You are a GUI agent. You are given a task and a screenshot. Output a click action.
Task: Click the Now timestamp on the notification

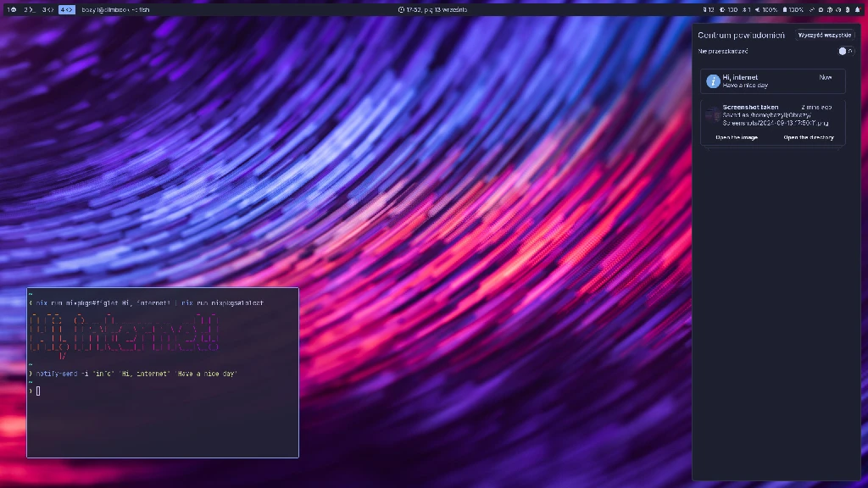pos(826,77)
